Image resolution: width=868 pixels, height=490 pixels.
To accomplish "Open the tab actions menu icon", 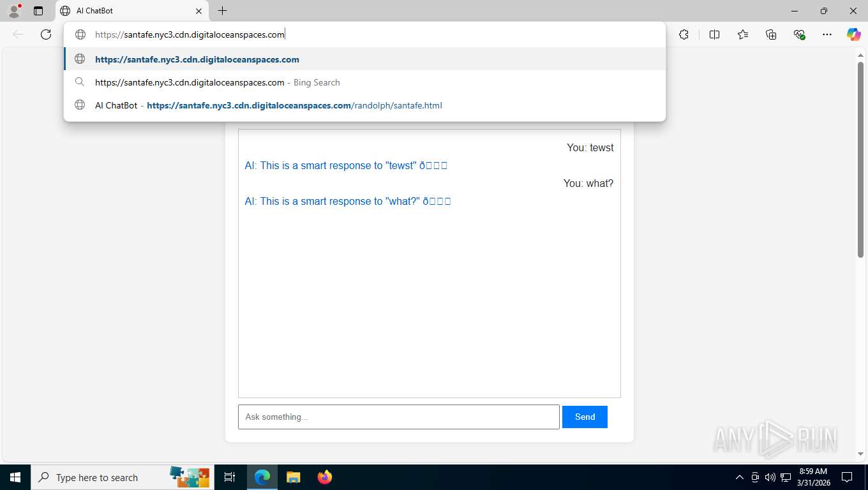I will click(x=38, y=11).
